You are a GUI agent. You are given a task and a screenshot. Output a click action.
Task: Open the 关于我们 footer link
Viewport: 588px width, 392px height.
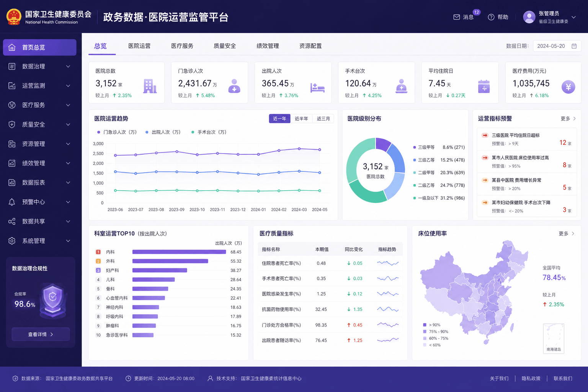tap(499, 379)
